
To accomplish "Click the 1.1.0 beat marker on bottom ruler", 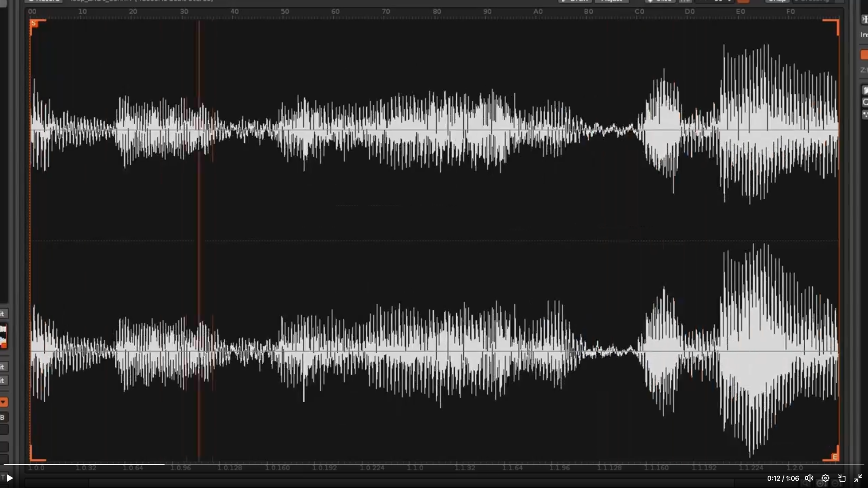I will click(x=415, y=468).
